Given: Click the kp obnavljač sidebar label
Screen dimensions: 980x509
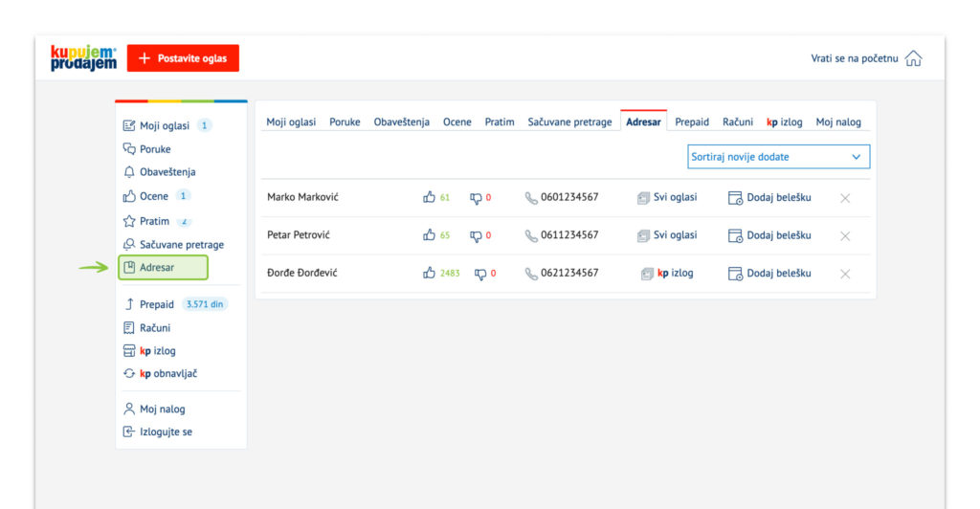Looking at the screenshot, I should click(168, 373).
